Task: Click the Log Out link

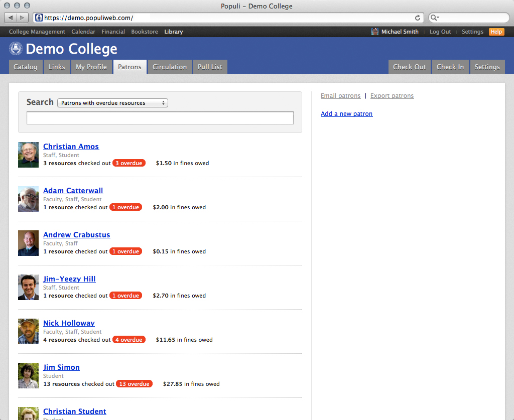Action: tap(440, 32)
